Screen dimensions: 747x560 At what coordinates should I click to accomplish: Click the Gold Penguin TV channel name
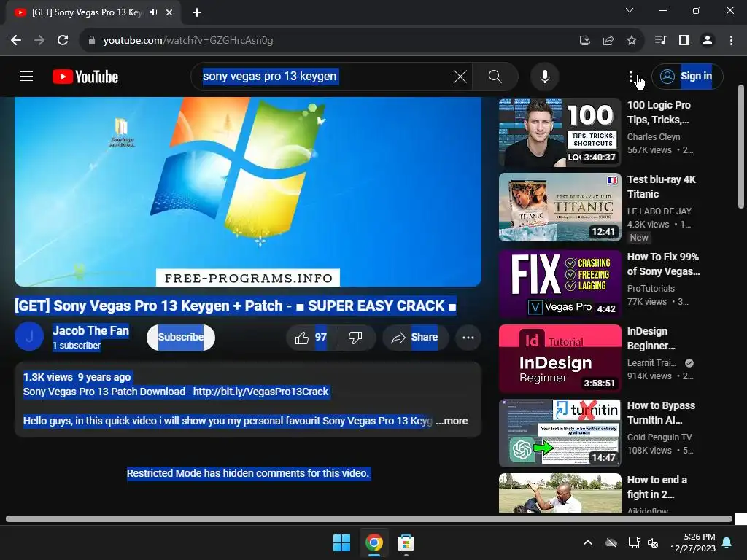click(659, 437)
